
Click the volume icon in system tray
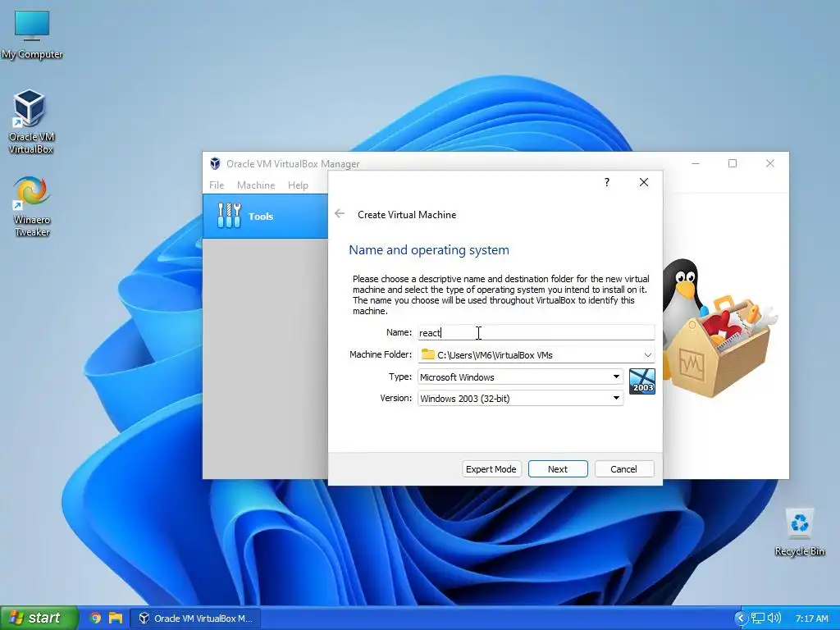click(x=774, y=618)
